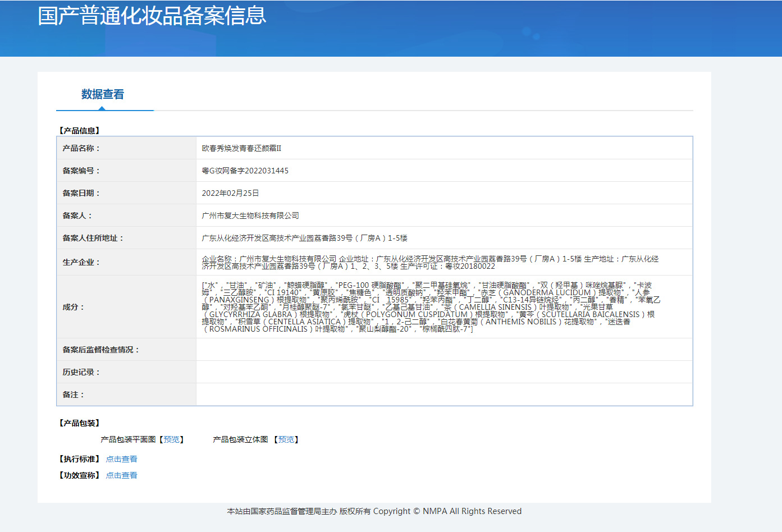Click the 【功效宣称】 label
This screenshot has height=532, width=782.
pyautogui.click(x=79, y=475)
